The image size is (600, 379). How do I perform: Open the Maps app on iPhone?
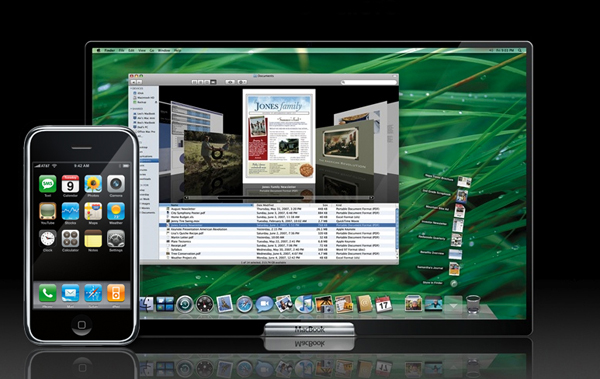click(x=93, y=211)
